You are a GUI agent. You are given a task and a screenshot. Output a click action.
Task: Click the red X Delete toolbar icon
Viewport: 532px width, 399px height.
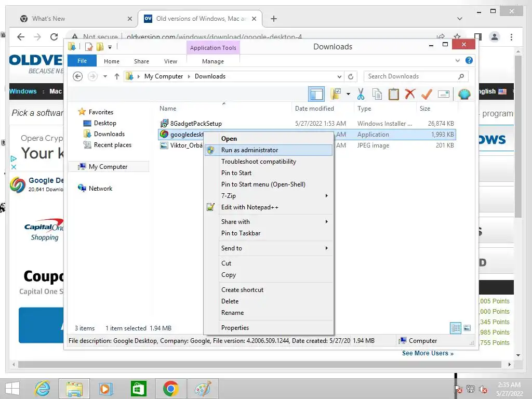[x=410, y=94]
